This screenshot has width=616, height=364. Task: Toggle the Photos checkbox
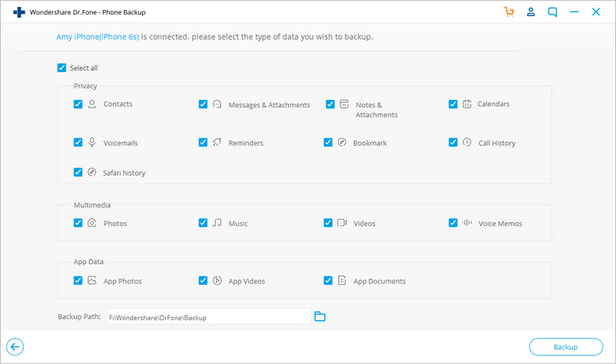click(x=78, y=223)
